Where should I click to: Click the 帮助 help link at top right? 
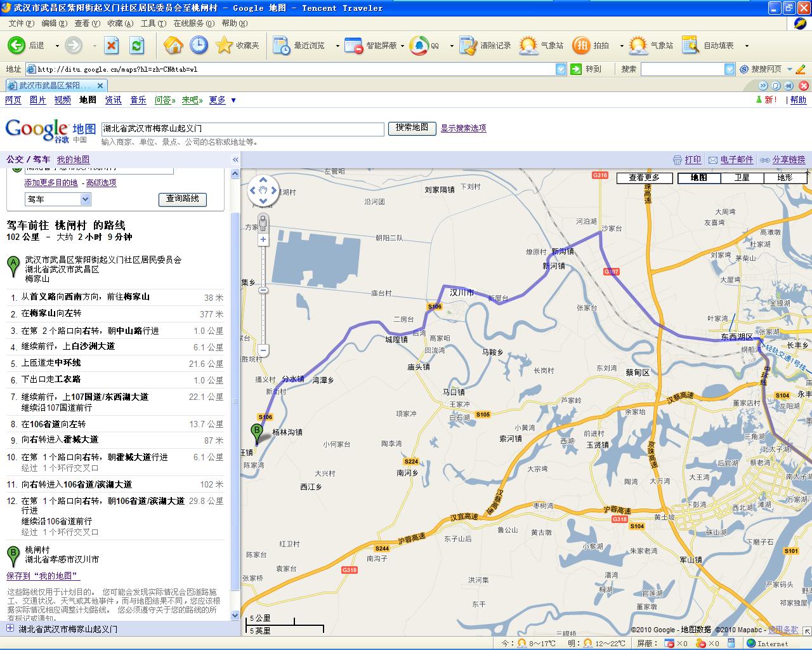tap(798, 100)
